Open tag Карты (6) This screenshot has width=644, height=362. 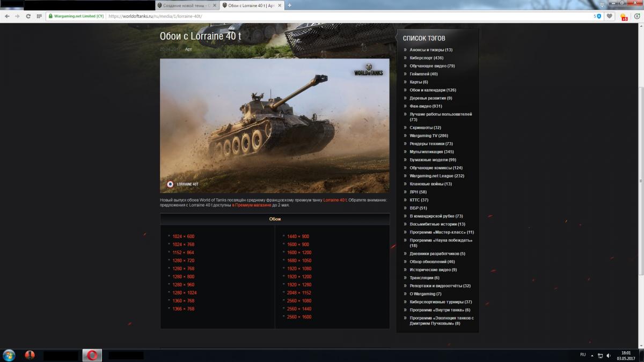[419, 82]
